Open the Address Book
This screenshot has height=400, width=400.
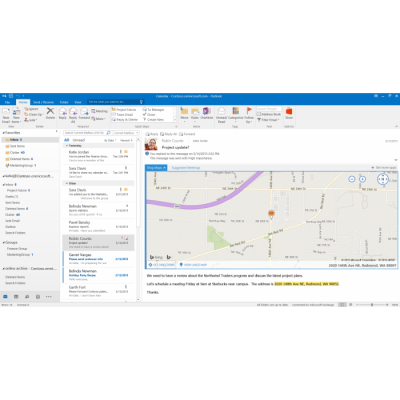tap(269, 114)
